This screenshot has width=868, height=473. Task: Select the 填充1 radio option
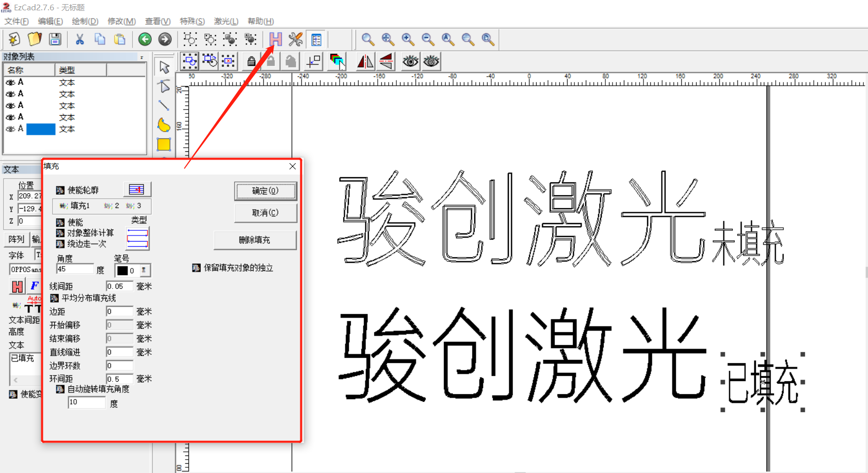74,206
